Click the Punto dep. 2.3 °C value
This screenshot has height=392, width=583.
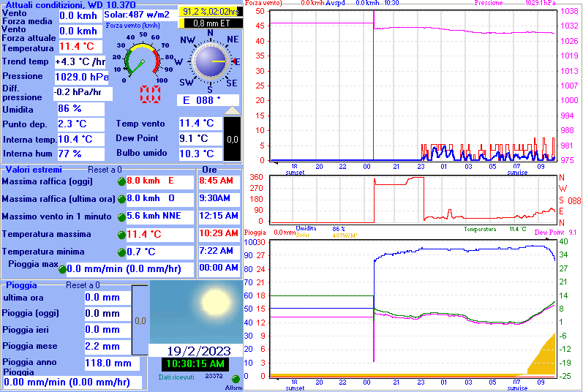80,124
